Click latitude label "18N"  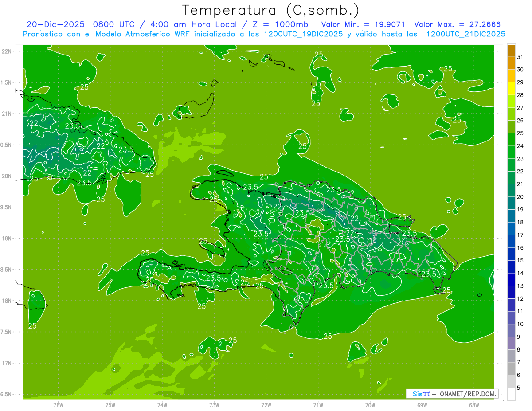[x=7, y=301]
